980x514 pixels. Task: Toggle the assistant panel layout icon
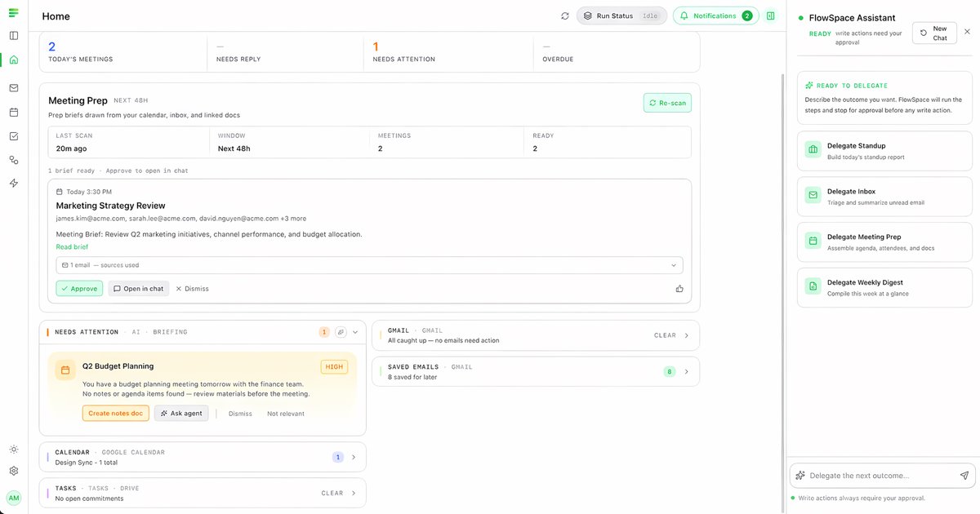point(770,16)
